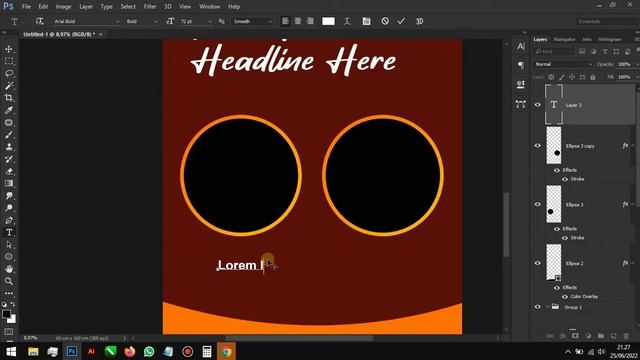The height and width of the screenshot is (360, 640).
Task: Select the Move tool
Action: point(9,49)
